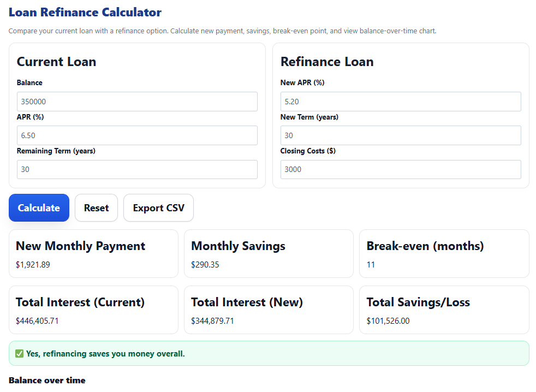Click Total Savings/Loss value $101,526.00

(388, 320)
